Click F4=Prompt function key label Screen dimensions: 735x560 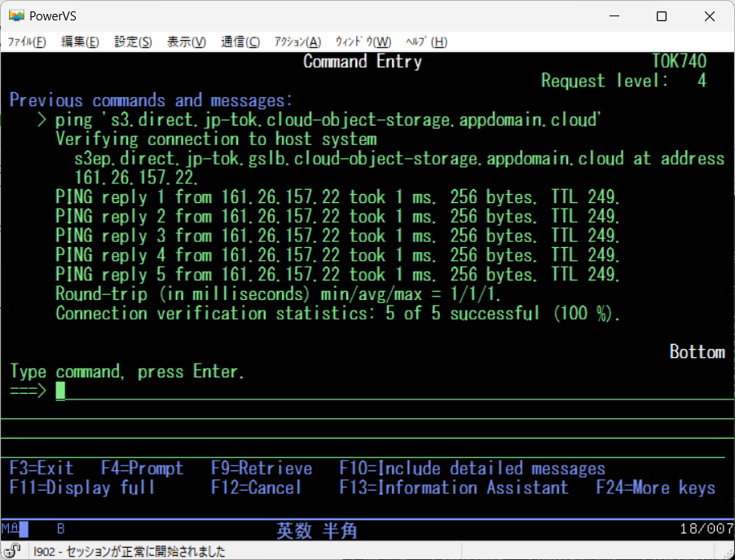pos(142,468)
